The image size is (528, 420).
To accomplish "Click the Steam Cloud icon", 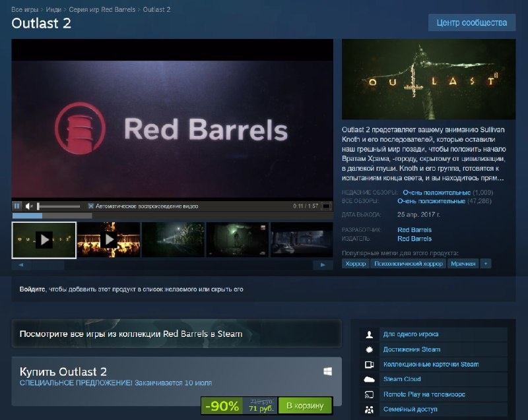I will (369, 379).
